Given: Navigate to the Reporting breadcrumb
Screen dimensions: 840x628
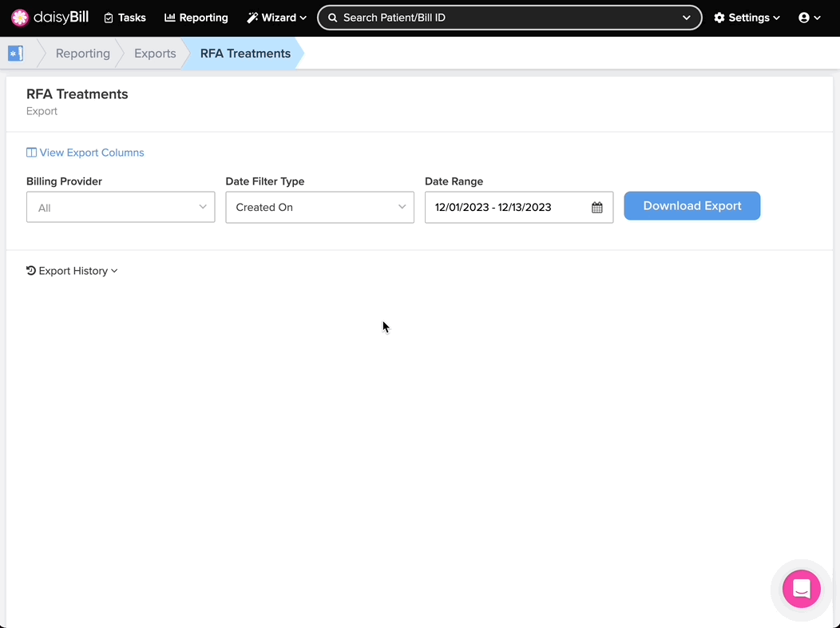Looking at the screenshot, I should (x=83, y=54).
